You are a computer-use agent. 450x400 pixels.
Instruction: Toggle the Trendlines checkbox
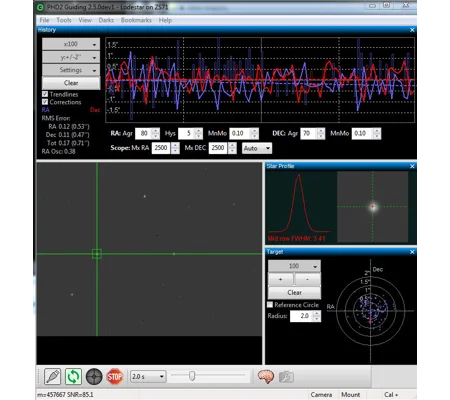[x=45, y=94]
